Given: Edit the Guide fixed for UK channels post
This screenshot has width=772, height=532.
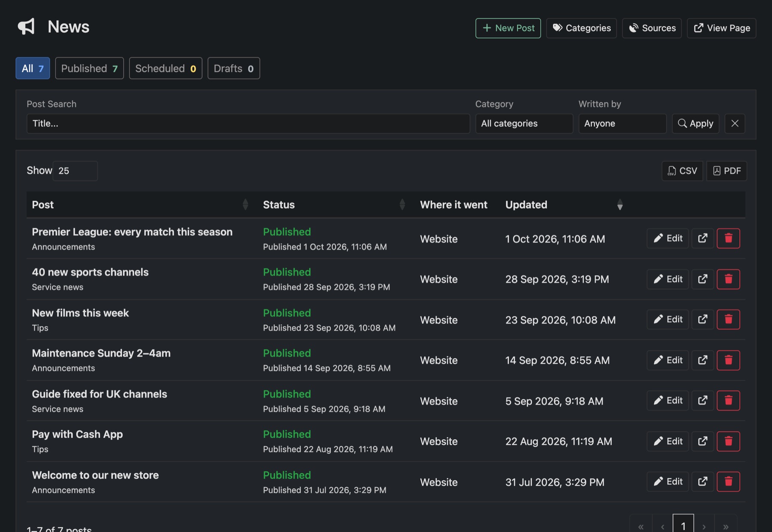Looking at the screenshot, I should click(x=667, y=400).
